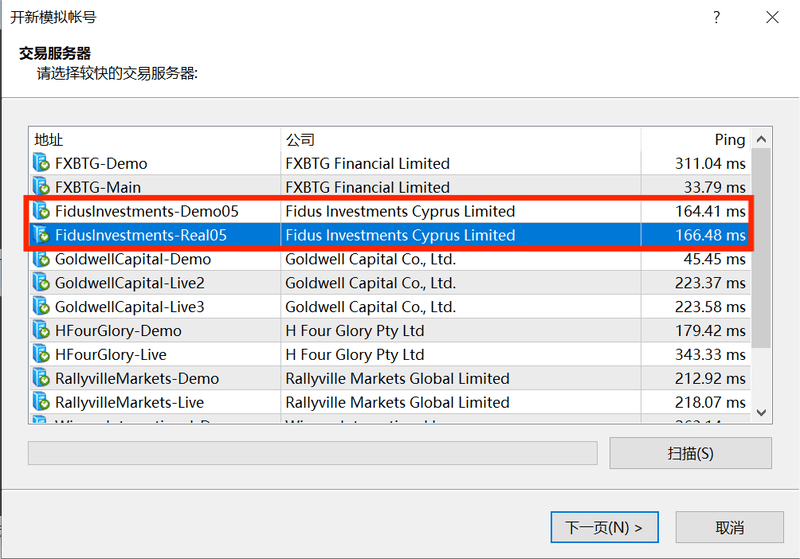The width and height of the screenshot is (800, 559).
Task: Click the 166.48 ms ping value
Action: (710, 235)
